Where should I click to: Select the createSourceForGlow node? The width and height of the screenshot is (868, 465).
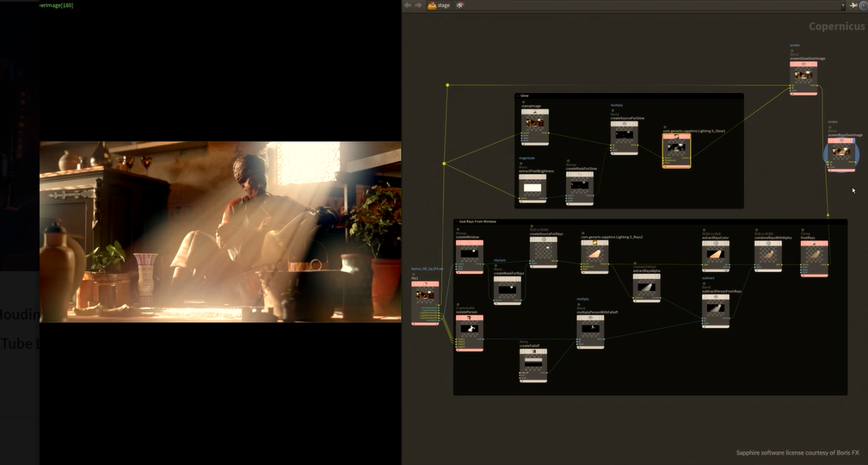click(x=624, y=138)
